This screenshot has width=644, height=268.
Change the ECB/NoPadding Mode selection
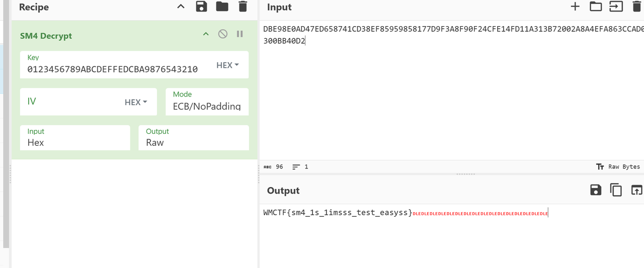(207, 106)
